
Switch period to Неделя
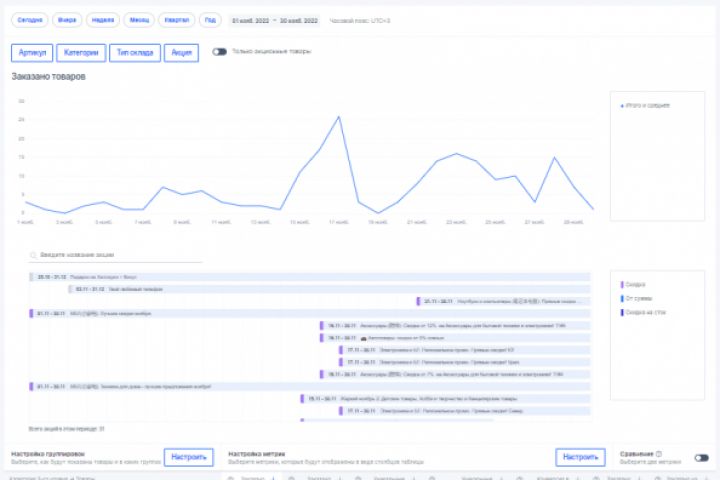pos(103,20)
